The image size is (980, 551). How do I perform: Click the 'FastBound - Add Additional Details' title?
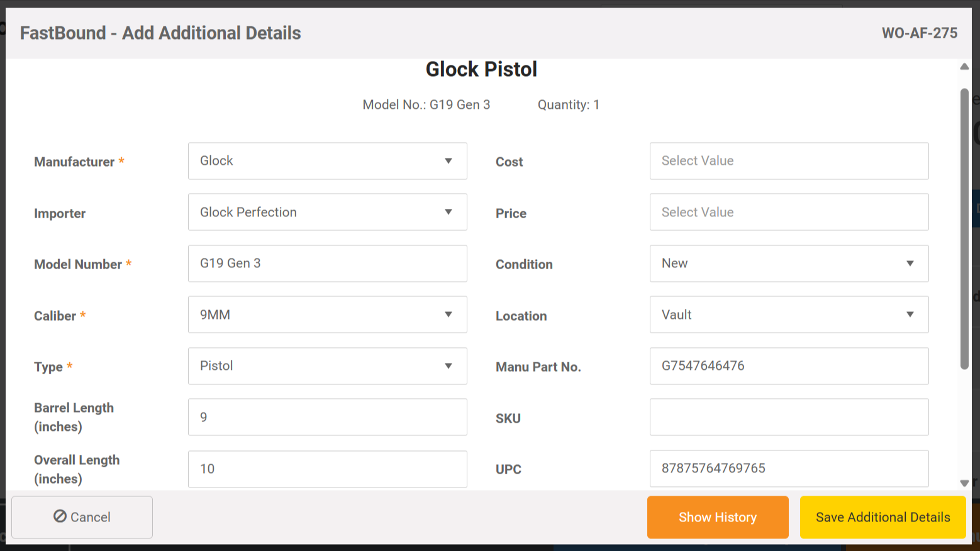[160, 33]
